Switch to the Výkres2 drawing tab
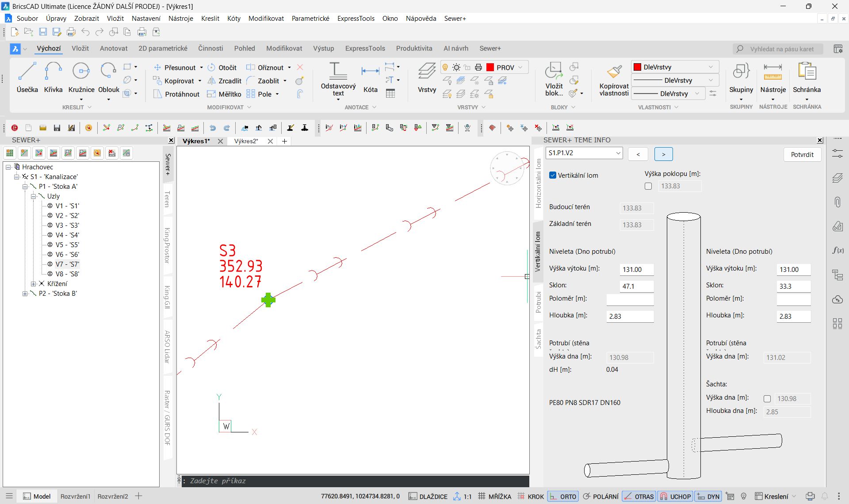Screen dimensions: 849x504 [246, 141]
